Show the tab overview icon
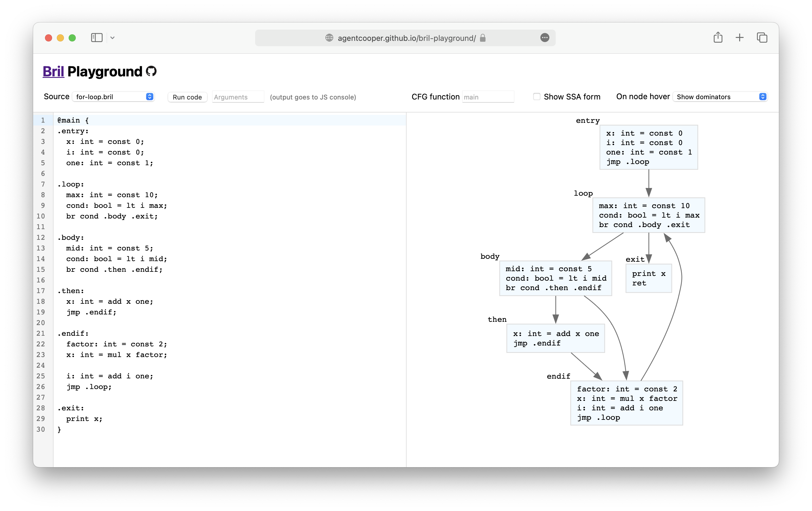This screenshot has width=812, height=511. (x=761, y=37)
